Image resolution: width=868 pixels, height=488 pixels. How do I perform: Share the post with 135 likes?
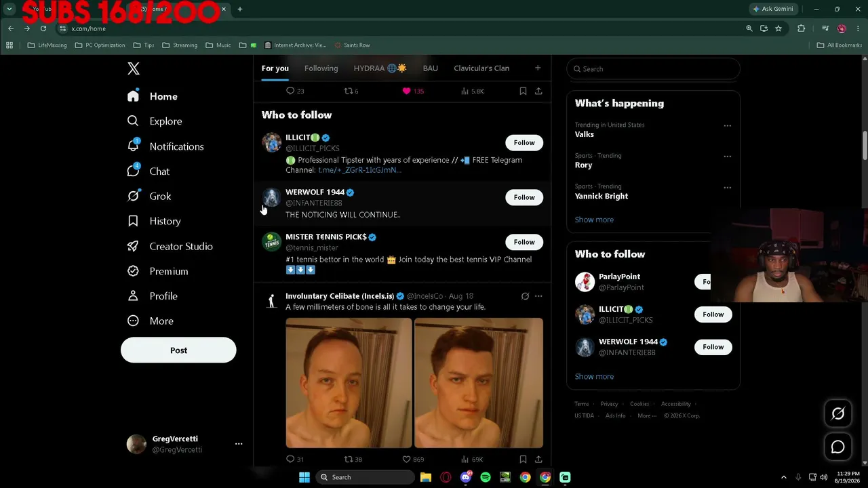[538, 91]
